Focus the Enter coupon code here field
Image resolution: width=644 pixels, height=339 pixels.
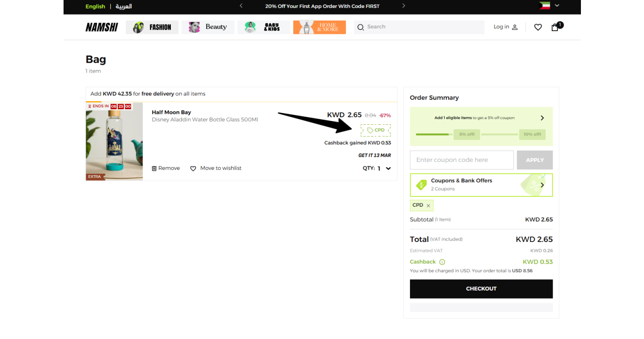pyautogui.click(x=462, y=160)
